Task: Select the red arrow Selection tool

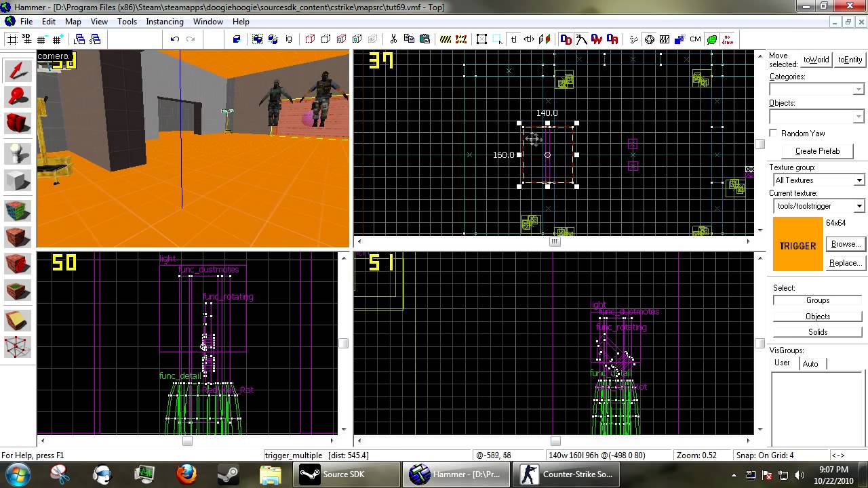Action: click(18, 70)
